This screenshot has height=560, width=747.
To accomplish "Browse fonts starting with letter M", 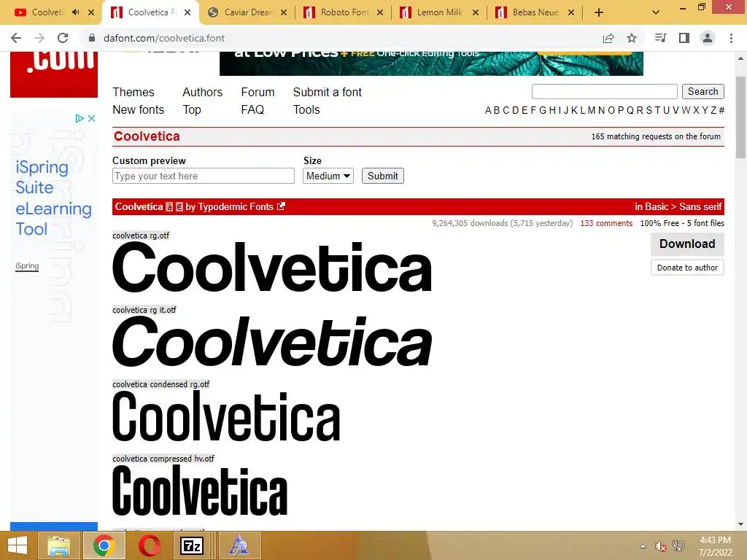I will coord(591,111).
